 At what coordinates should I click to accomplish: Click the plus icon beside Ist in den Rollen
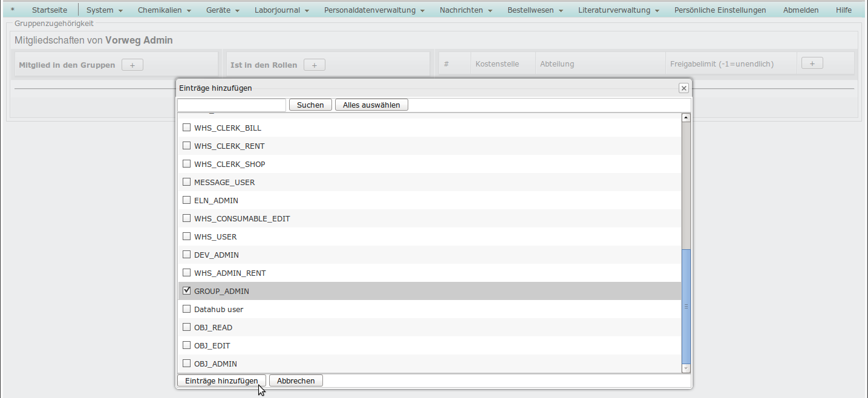[x=314, y=65]
